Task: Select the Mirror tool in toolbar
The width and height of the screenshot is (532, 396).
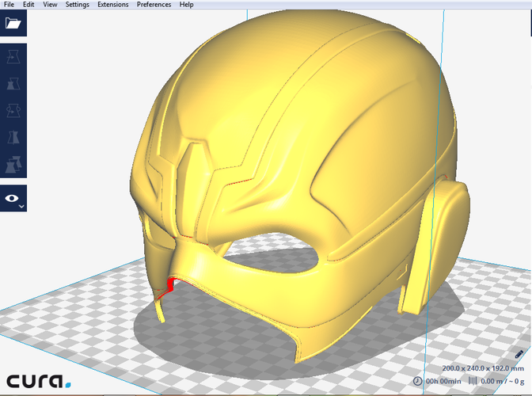Action: (13, 138)
